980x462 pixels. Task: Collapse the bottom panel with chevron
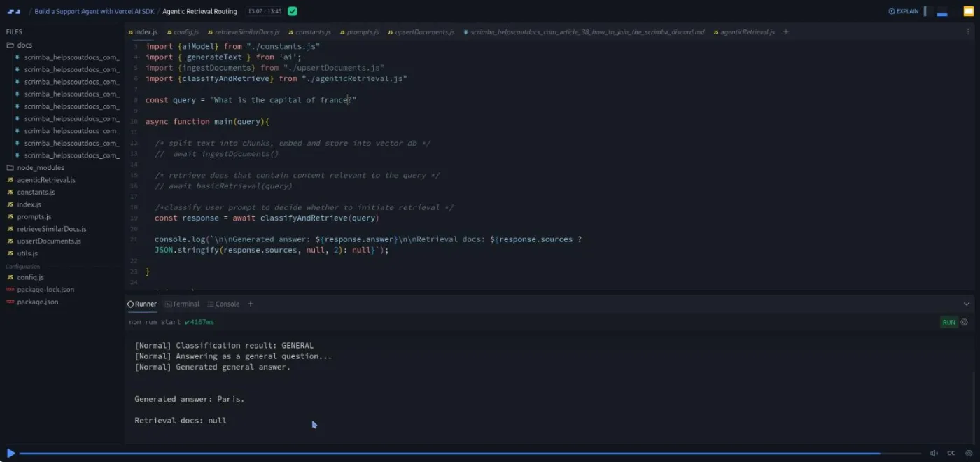[x=967, y=304]
